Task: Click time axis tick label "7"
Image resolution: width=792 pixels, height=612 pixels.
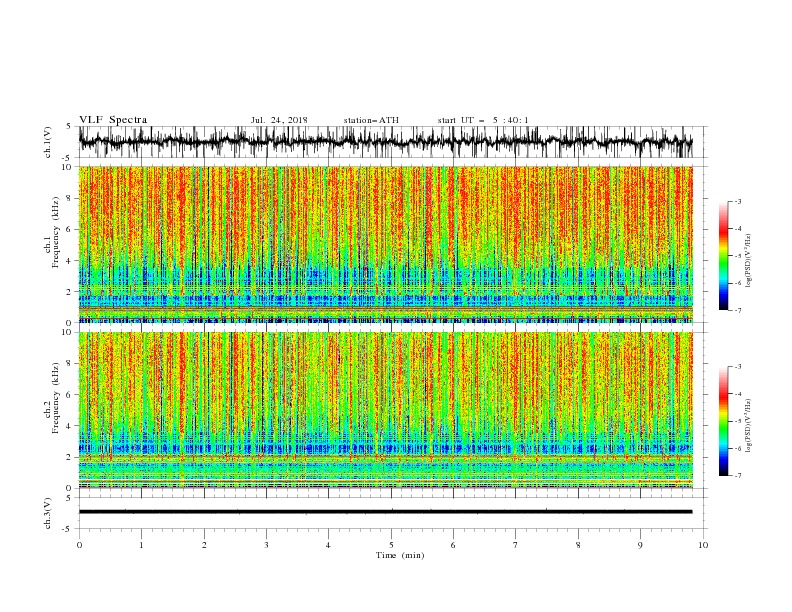Action: tap(516, 545)
